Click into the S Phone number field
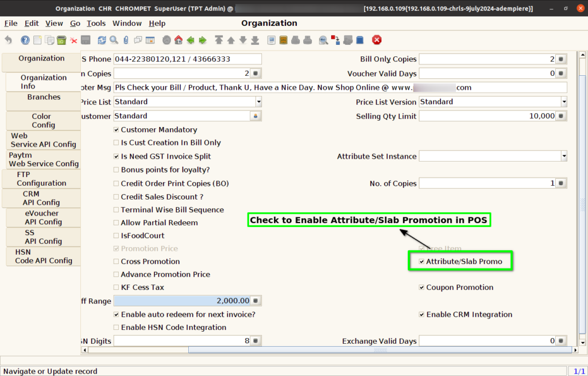588x376 pixels. pyautogui.click(x=188, y=59)
